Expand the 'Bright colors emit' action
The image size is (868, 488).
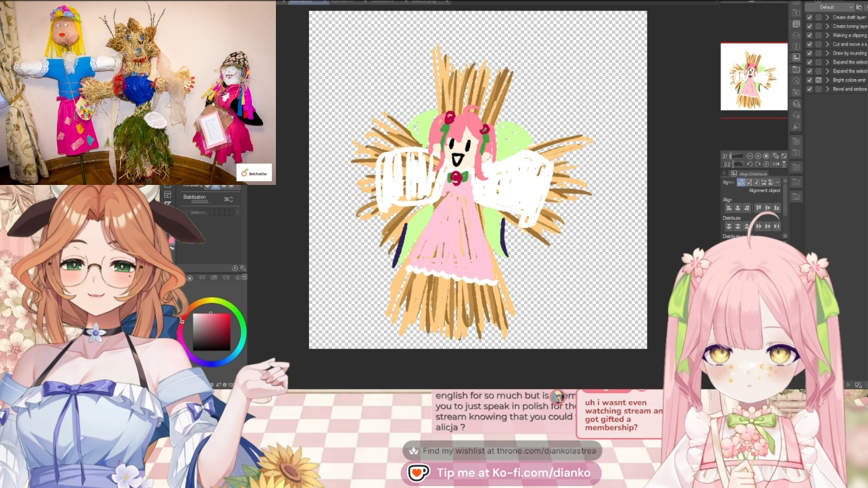coord(827,80)
